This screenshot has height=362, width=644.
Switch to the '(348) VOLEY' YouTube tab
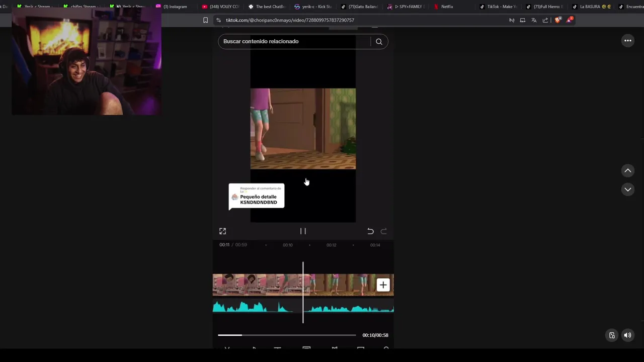[x=220, y=7]
